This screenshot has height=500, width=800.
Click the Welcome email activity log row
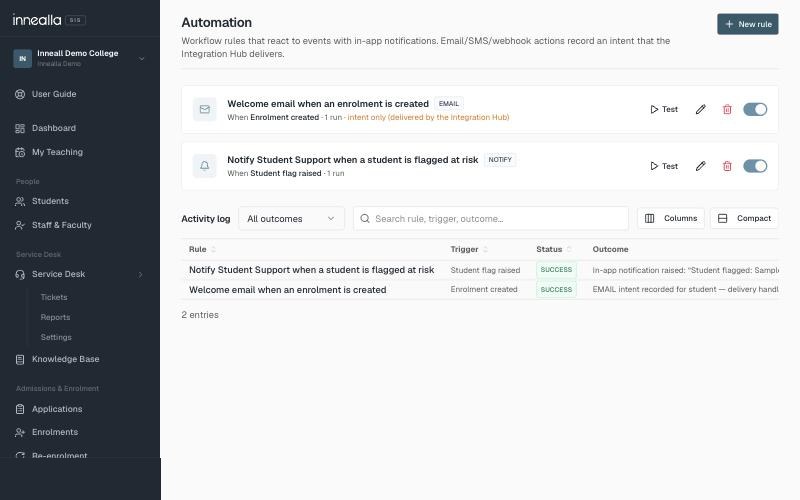coord(480,289)
